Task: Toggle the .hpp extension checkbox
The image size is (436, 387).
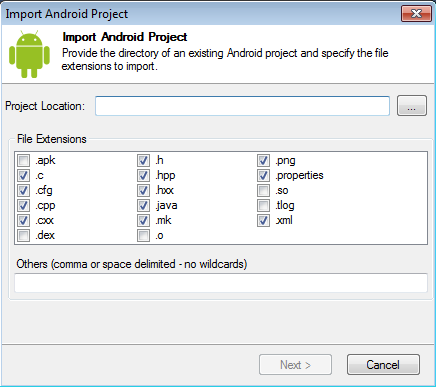Action: tap(144, 176)
